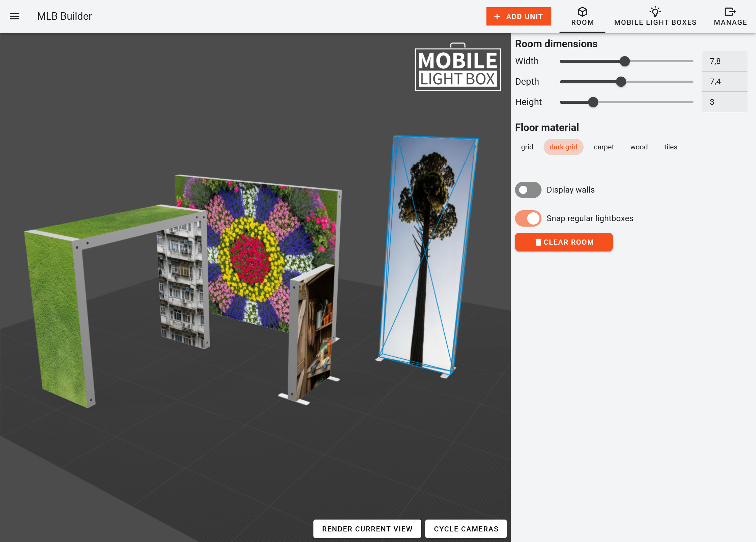756x542 pixels.
Task: Select the carpet floor material
Action: click(603, 147)
